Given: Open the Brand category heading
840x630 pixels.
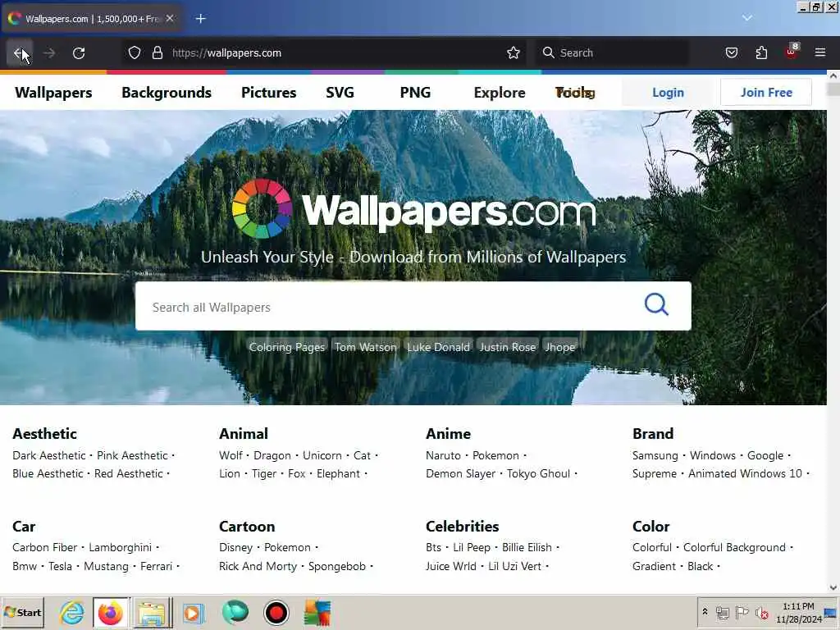Looking at the screenshot, I should (652, 434).
